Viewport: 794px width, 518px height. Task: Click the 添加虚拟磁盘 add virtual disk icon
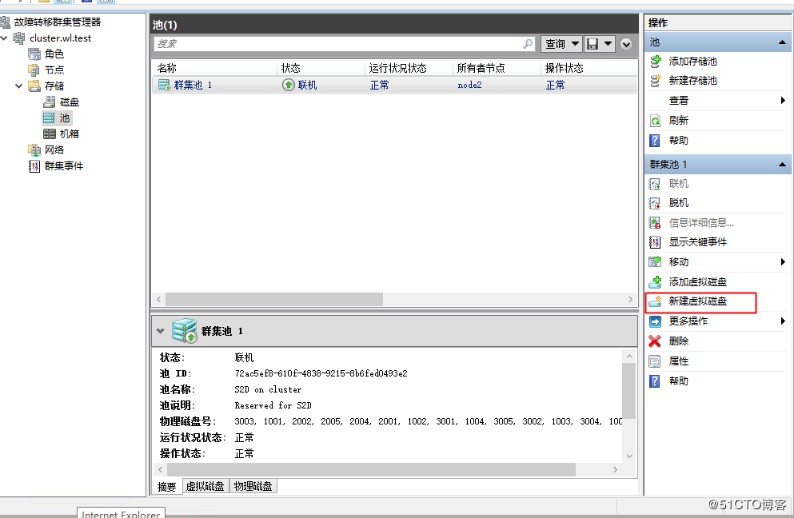point(655,282)
